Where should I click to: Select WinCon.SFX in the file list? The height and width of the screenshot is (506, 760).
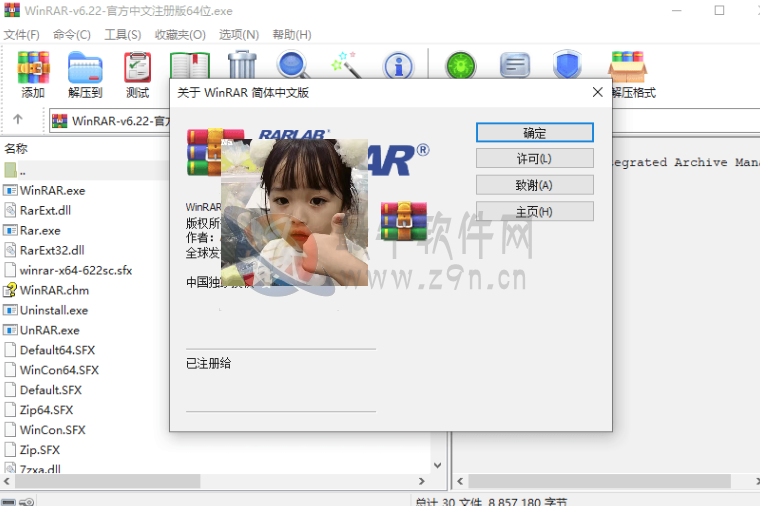pos(52,430)
